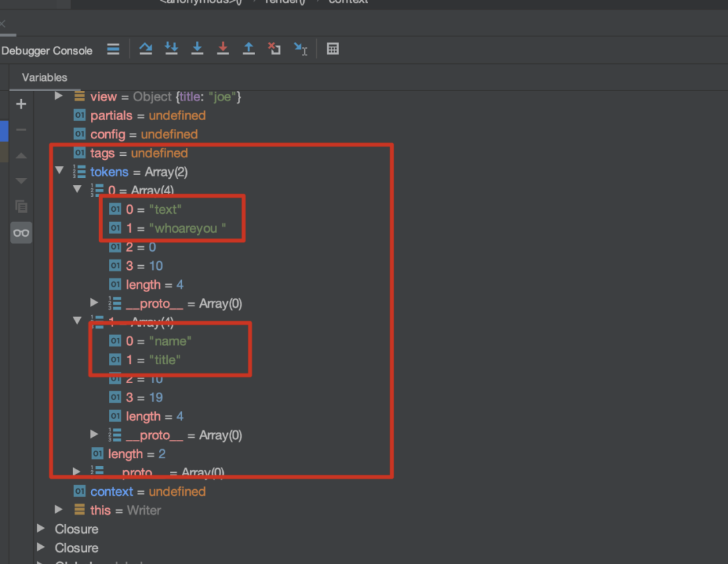The image size is (728, 564).
Task: Click the three-line show execution point icon
Action: pyautogui.click(x=113, y=49)
